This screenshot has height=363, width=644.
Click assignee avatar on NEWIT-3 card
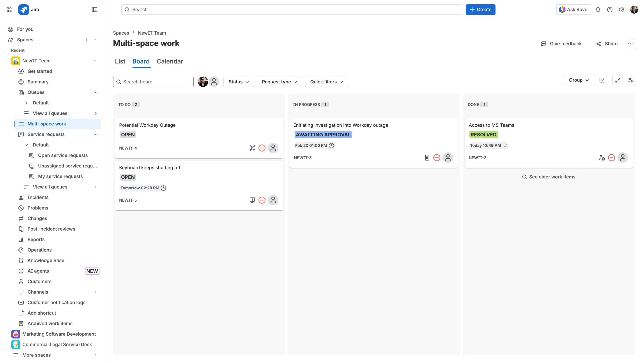tap(448, 158)
